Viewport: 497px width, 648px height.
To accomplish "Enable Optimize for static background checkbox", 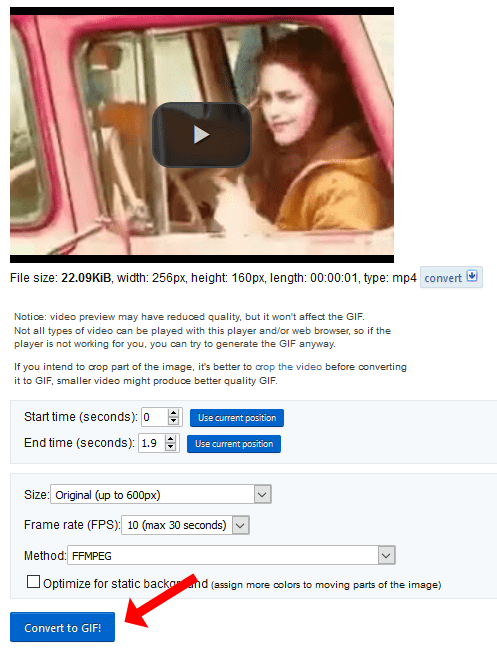I will point(33,582).
